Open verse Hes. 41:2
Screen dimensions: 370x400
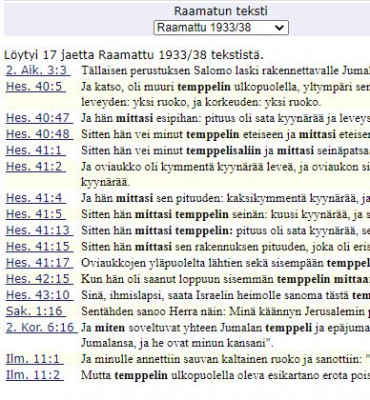pos(36,166)
